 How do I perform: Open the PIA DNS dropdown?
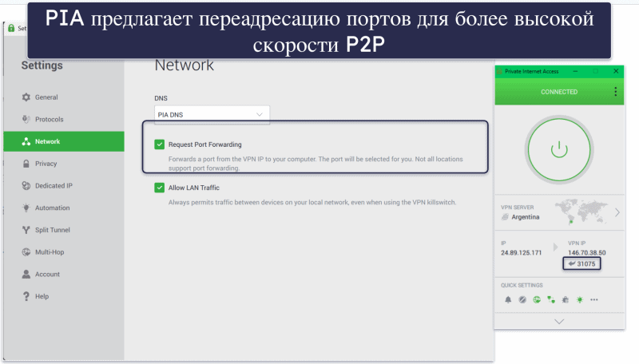tap(212, 114)
